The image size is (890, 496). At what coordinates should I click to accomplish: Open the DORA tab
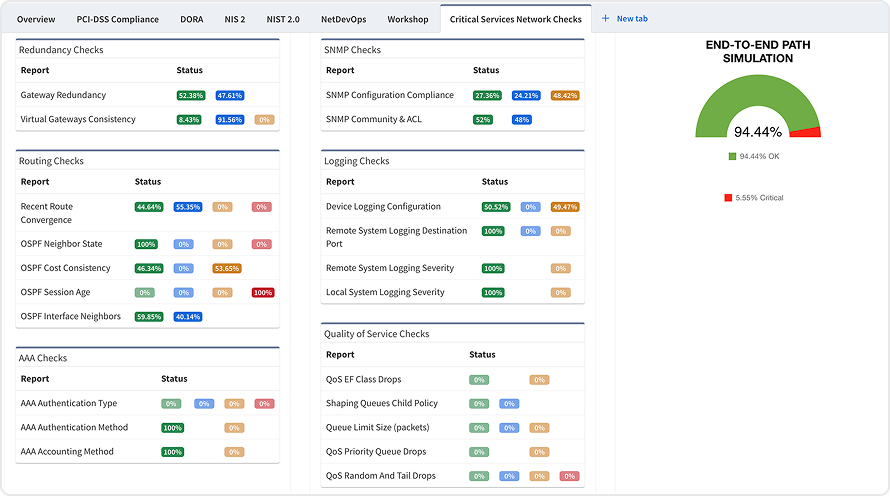pyautogui.click(x=191, y=19)
